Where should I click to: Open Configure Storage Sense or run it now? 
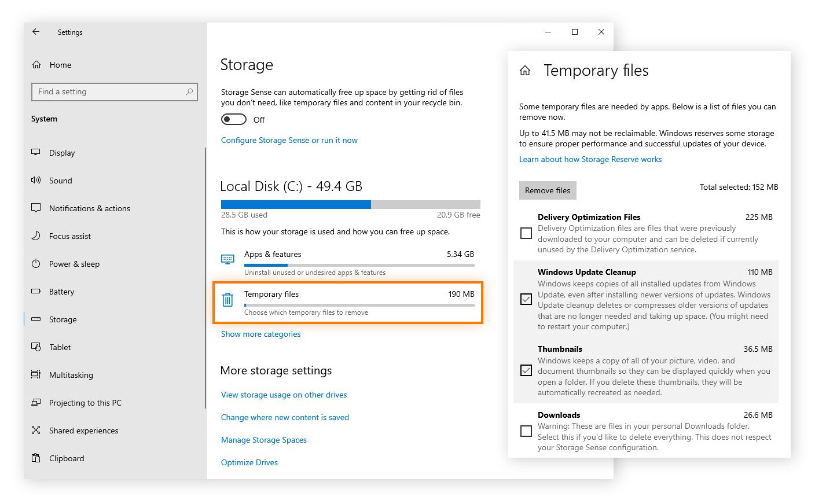[x=289, y=140]
